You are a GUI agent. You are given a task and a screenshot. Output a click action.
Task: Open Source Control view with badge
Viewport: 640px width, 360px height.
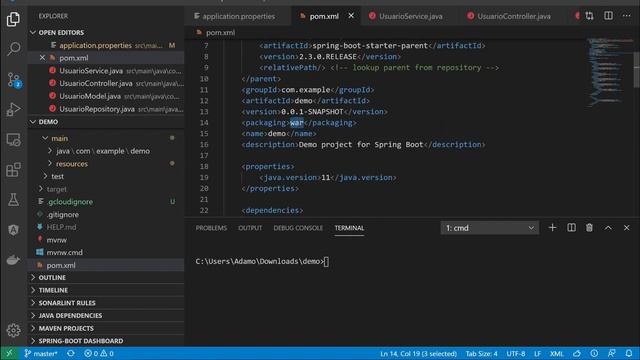pos(13,80)
